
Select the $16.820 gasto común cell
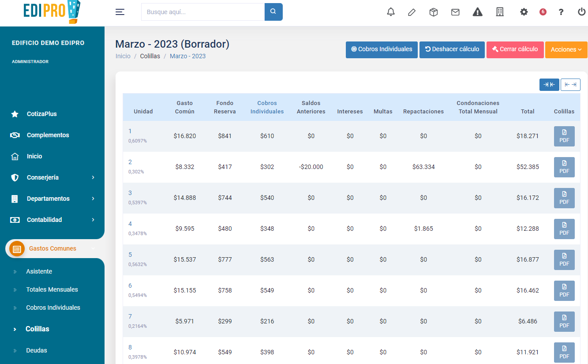pyautogui.click(x=185, y=136)
